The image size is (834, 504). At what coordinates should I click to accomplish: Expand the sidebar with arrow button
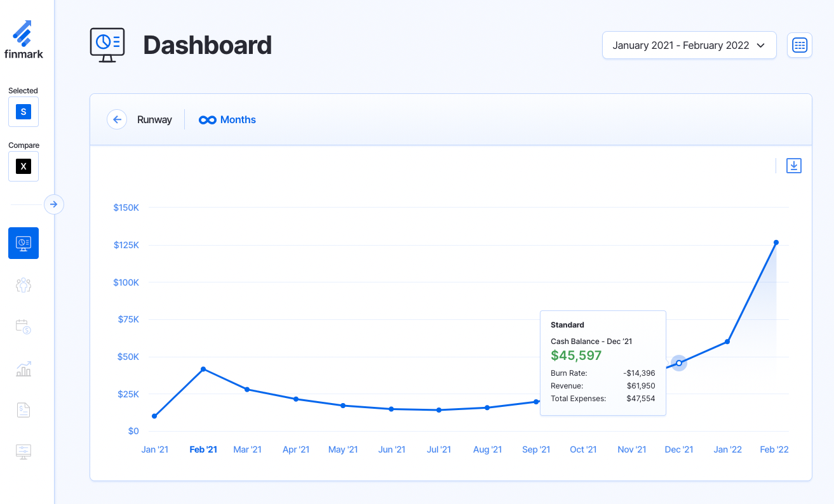point(54,204)
